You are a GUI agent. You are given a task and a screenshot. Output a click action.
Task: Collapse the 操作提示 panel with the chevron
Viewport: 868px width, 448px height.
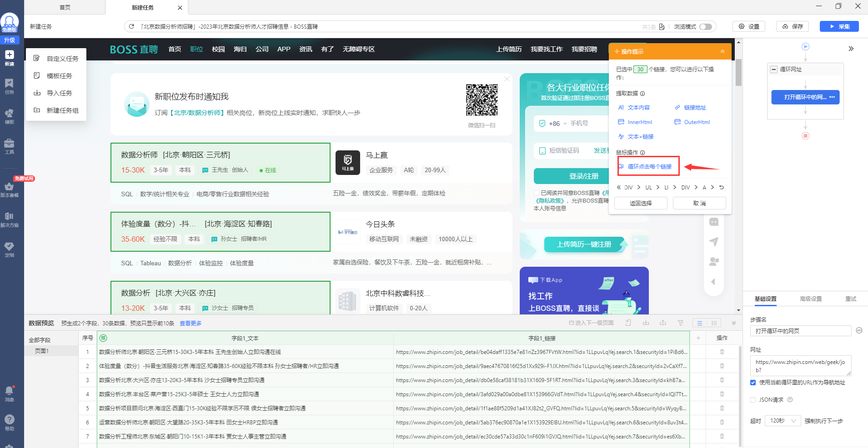pos(722,51)
